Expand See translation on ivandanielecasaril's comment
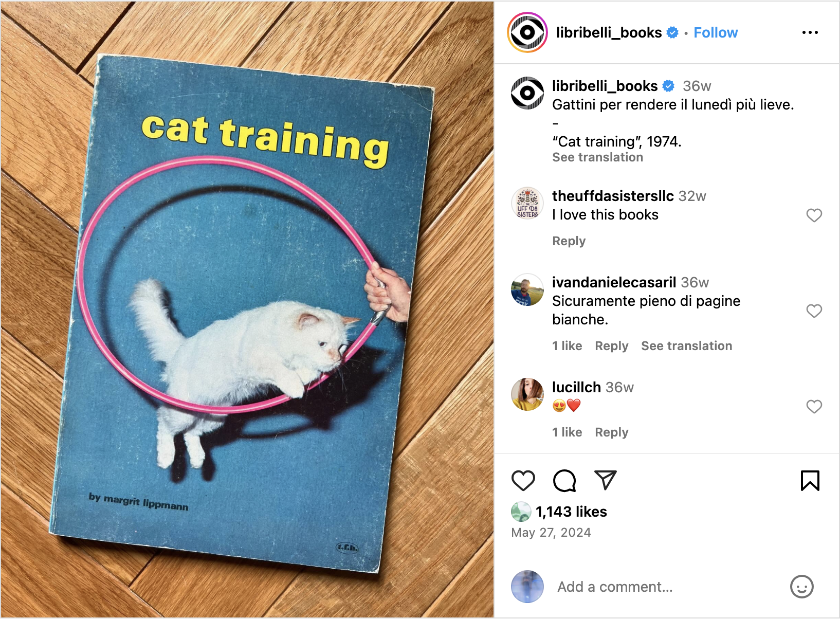Viewport: 840px width, 619px height. pyautogui.click(x=686, y=346)
